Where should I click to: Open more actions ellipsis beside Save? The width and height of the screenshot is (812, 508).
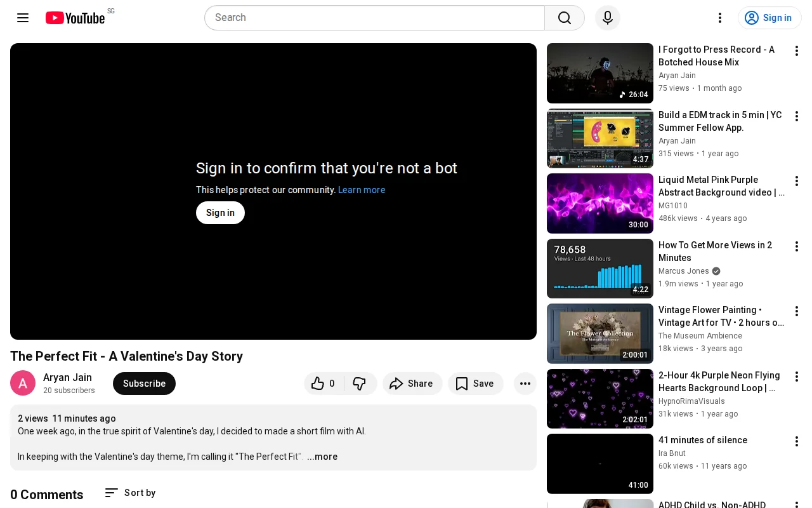tap(525, 384)
